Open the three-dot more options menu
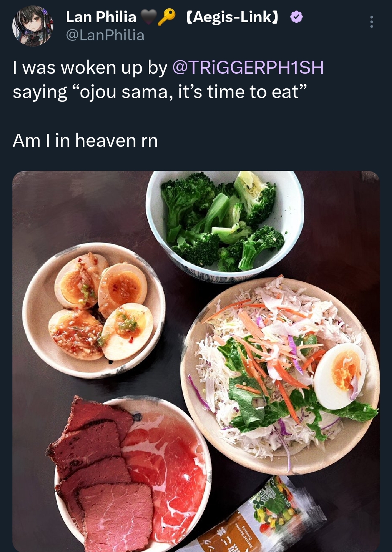The image size is (392, 552). [x=371, y=22]
